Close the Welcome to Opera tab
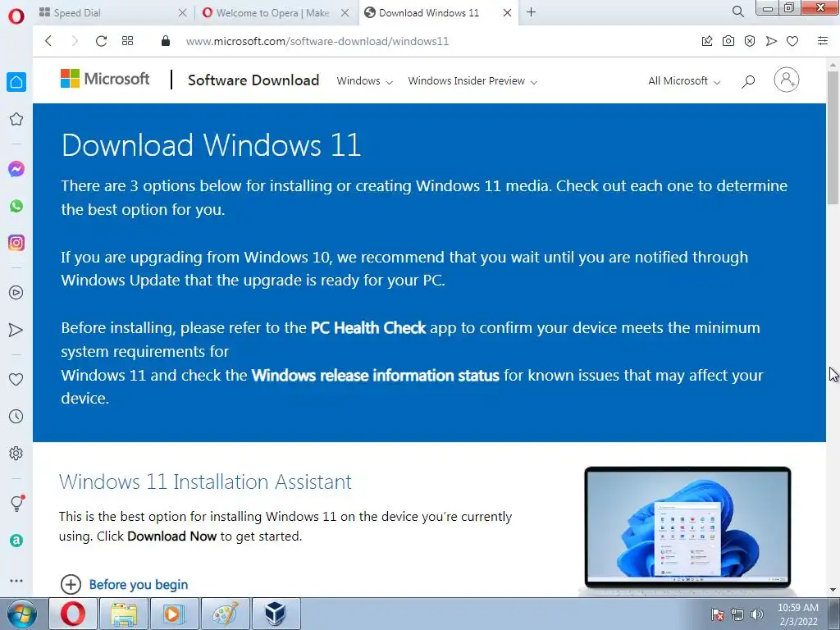This screenshot has width=840, height=630. pyautogui.click(x=345, y=12)
